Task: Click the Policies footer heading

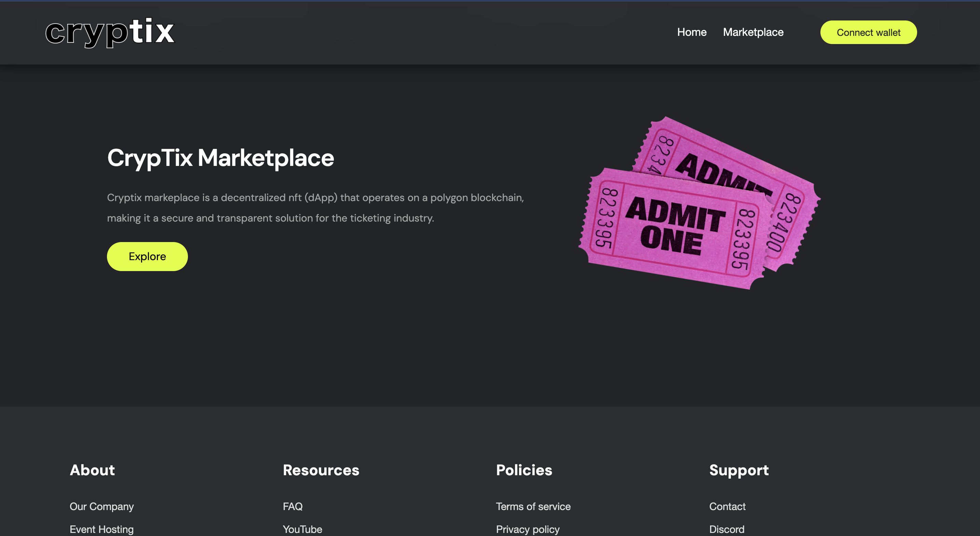Action: [524, 470]
